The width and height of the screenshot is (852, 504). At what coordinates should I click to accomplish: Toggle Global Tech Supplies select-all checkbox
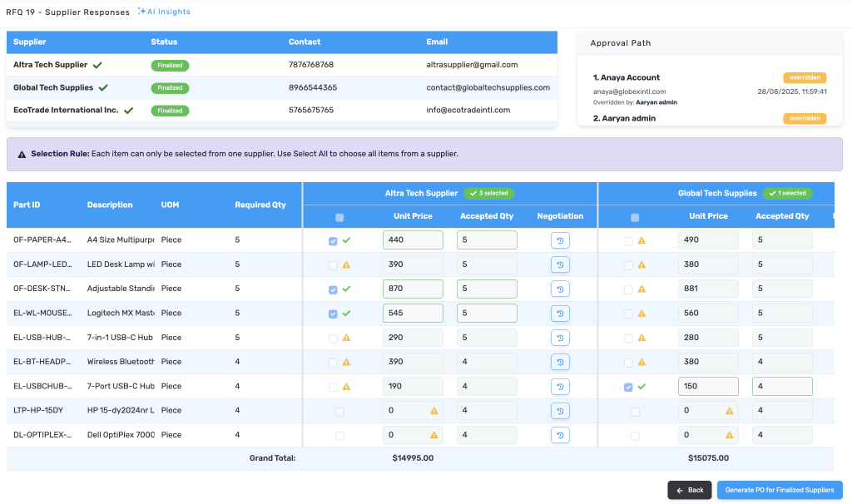click(x=635, y=217)
